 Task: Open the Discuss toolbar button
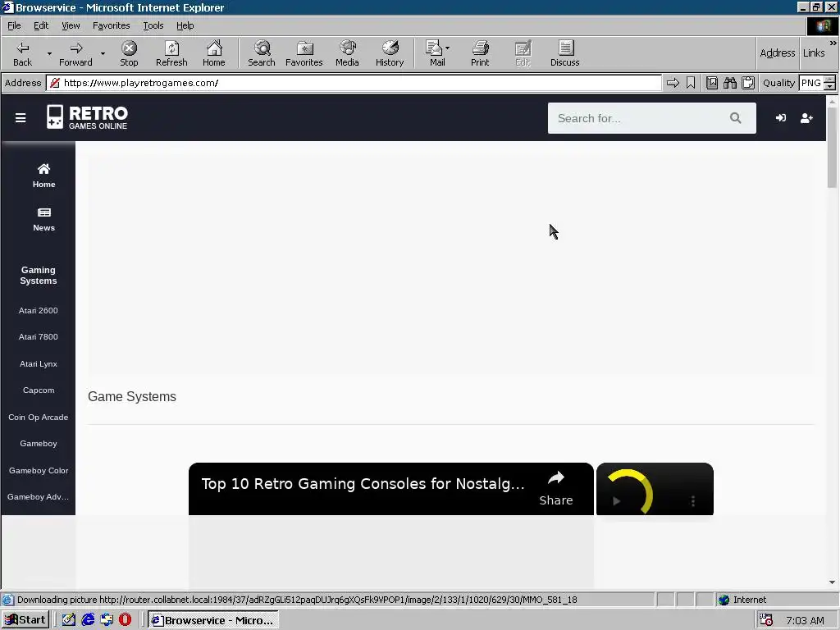point(564,53)
